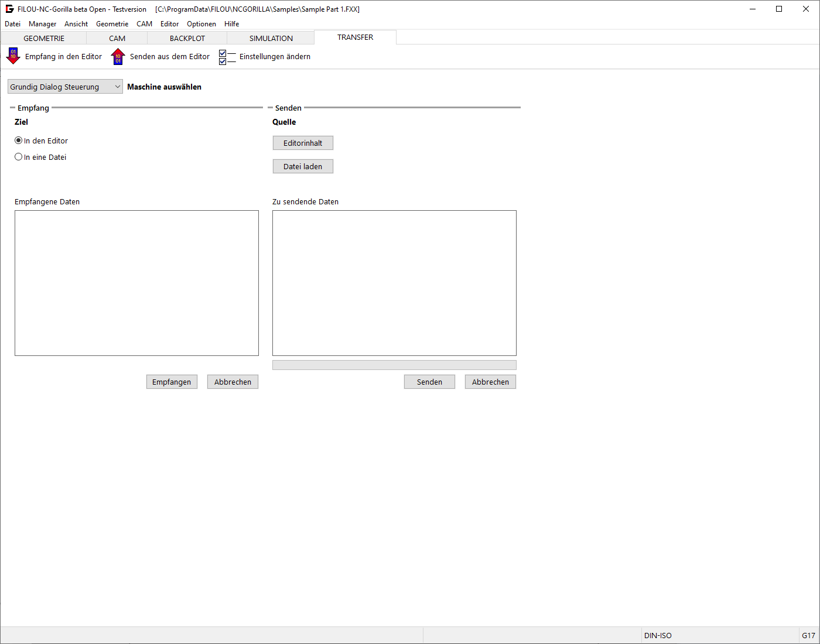Switch to the GEOMETRIE tab
Screen dimensions: 820x644
[x=44, y=38]
